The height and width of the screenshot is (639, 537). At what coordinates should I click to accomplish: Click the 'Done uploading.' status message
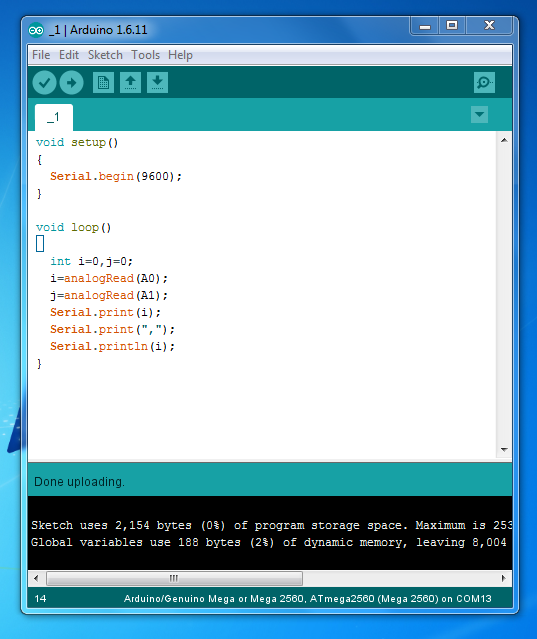tap(79, 482)
